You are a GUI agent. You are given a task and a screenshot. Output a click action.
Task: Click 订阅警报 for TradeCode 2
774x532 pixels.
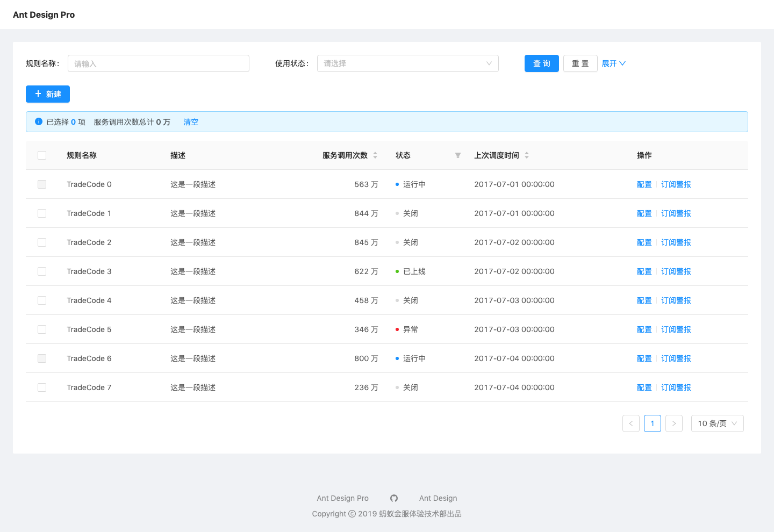pos(676,242)
